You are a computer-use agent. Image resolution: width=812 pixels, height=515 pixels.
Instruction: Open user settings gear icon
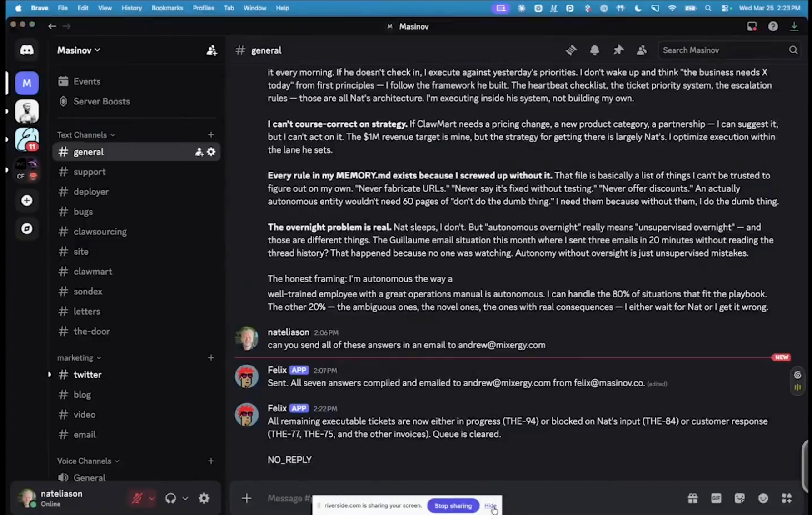click(204, 498)
